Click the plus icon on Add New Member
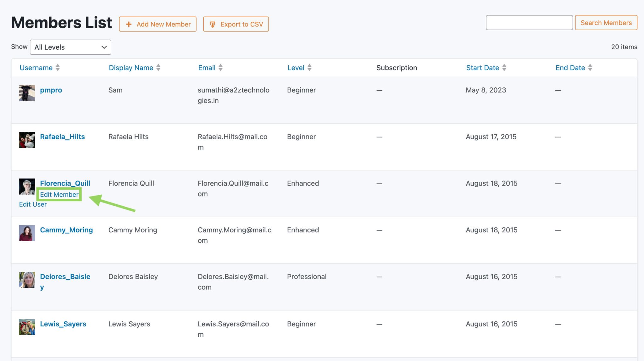The width and height of the screenshot is (644, 361). [x=129, y=24]
